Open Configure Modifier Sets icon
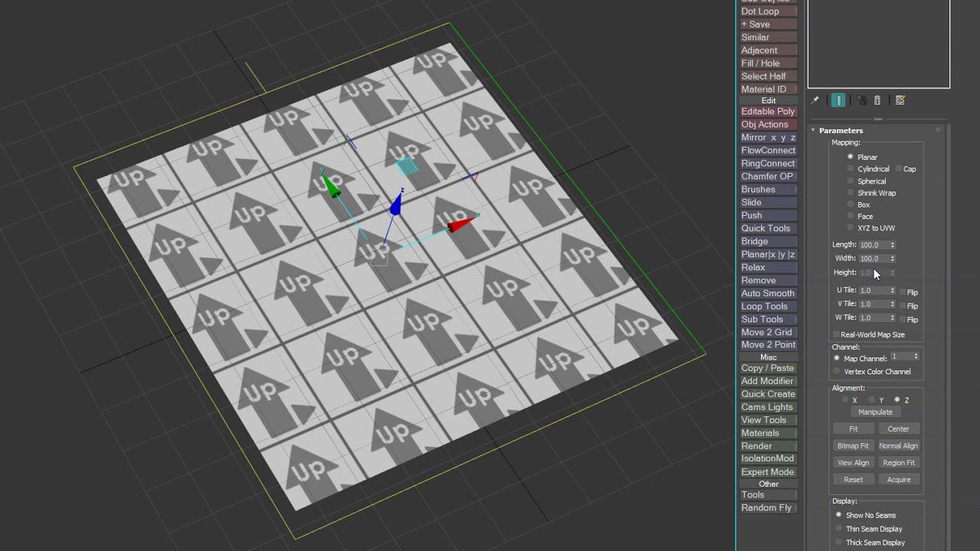 pos(900,100)
